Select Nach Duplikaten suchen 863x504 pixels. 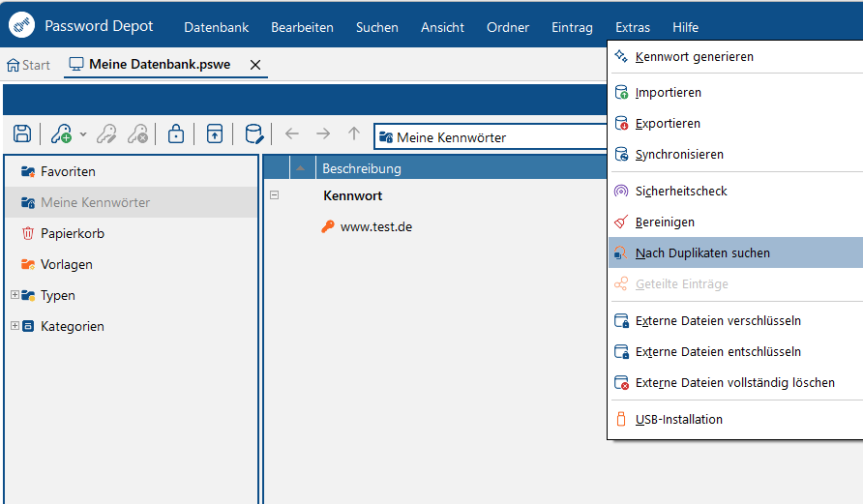tap(736, 252)
